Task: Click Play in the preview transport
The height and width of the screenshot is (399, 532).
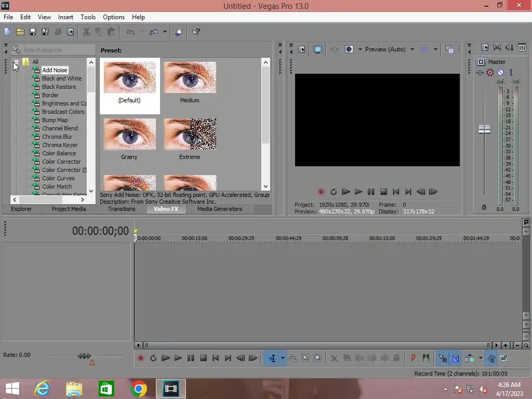Action: 358,192
